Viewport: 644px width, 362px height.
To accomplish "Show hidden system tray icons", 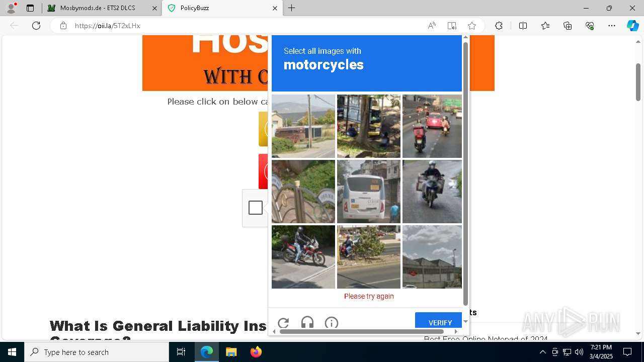I will (x=542, y=352).
